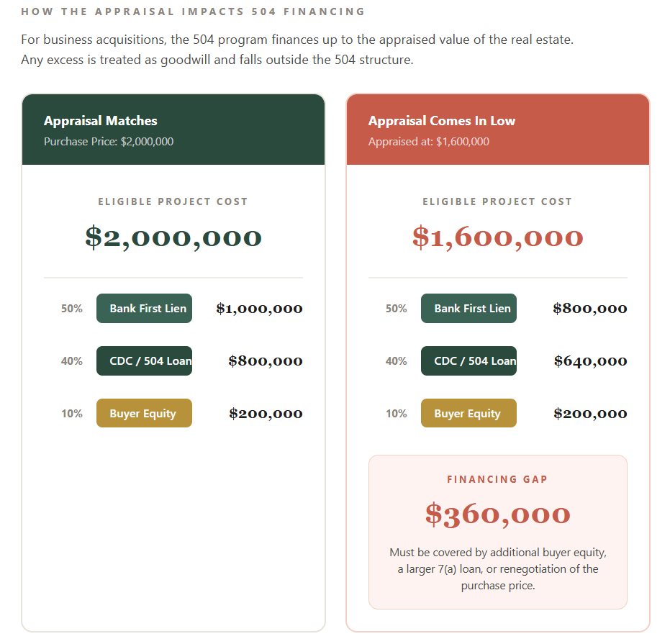670x644 pixels.
Task: Click the $1,000,000 bank first lien amount
Action: coord(259,309)
